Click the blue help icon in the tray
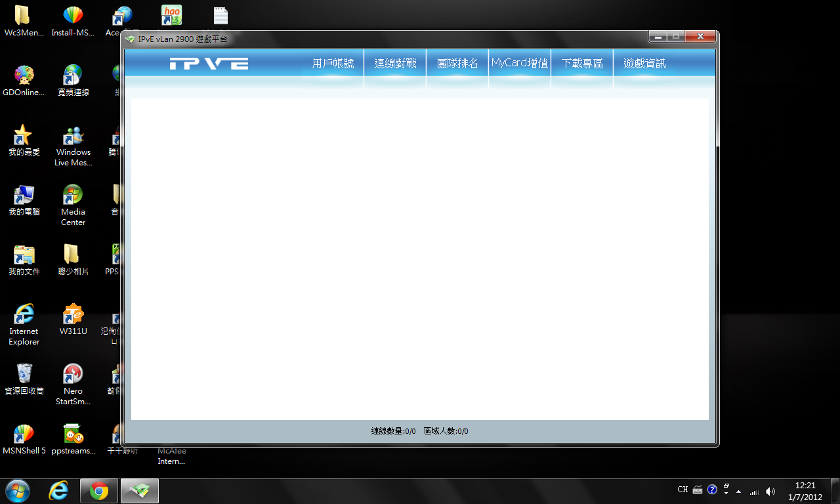840x504 pixels. tap(712, 490)
